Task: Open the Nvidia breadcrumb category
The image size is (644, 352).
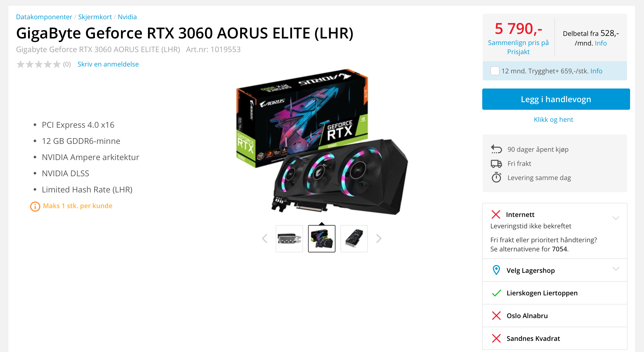Action: pos(127,17)
